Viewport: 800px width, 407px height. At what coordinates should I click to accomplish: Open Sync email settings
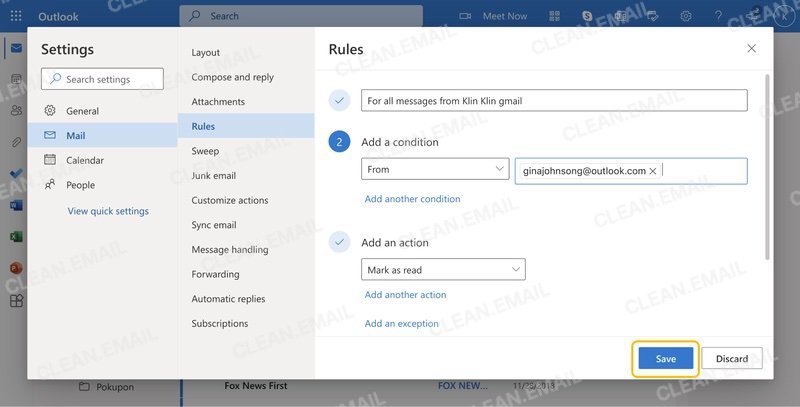click(246, 225)
